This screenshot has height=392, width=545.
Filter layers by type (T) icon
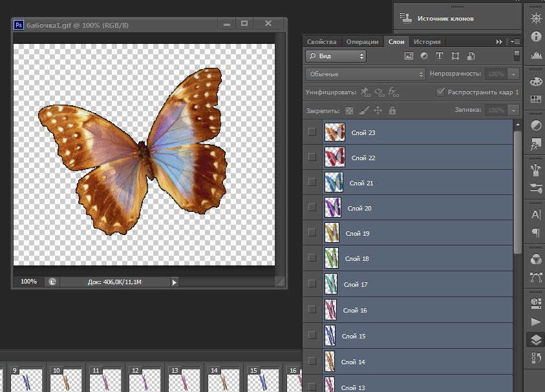pos(440,56)
